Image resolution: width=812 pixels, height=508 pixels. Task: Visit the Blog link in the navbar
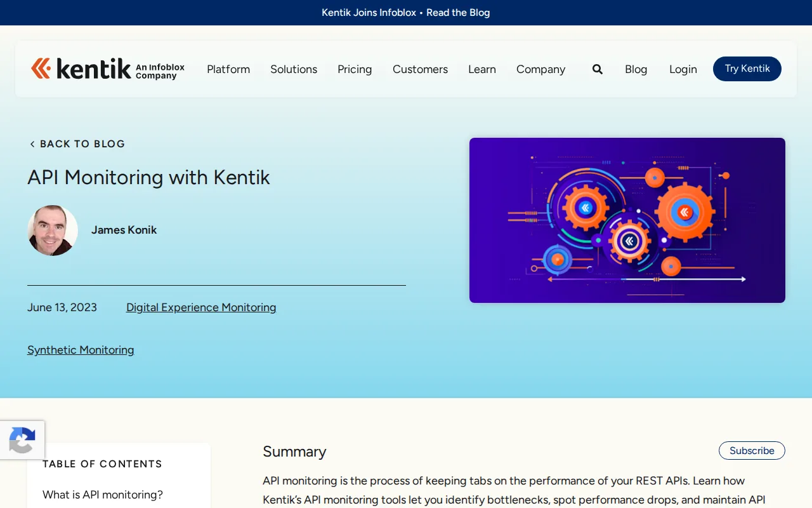click(636, 69)
